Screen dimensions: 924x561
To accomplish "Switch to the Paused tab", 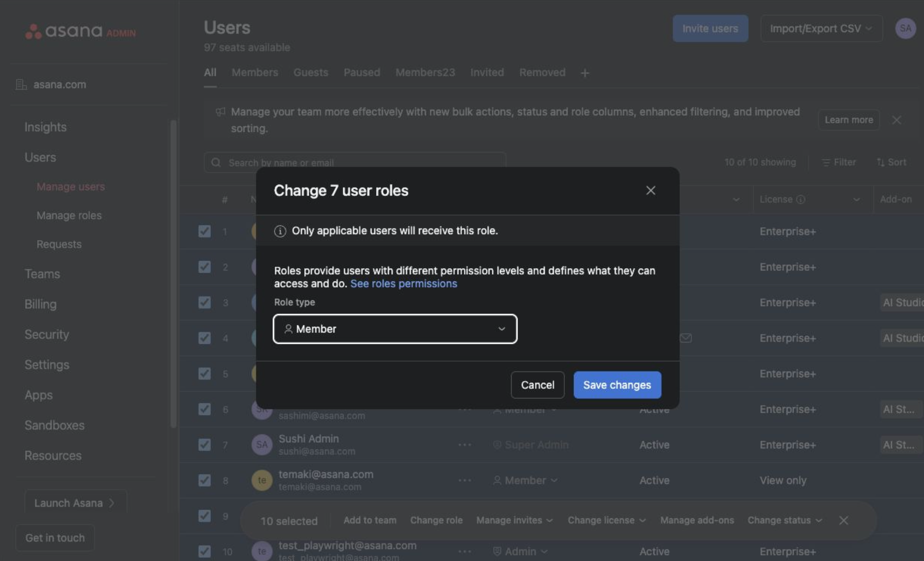I will coord(362,73).
